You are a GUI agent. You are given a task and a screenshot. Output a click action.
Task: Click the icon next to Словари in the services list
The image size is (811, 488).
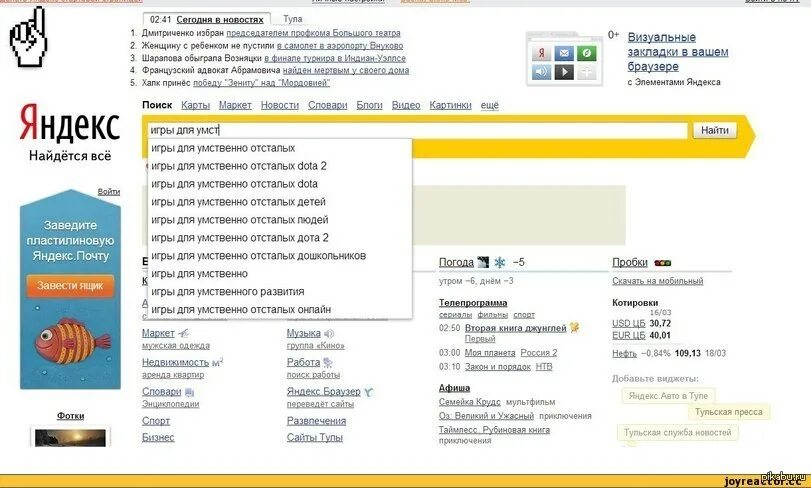[x=189, y=392]
